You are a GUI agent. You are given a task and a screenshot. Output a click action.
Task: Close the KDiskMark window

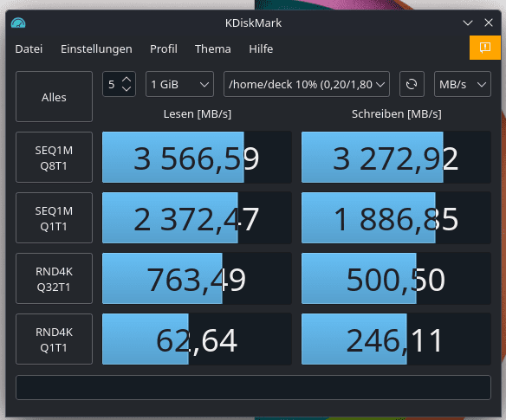point(489,23)
